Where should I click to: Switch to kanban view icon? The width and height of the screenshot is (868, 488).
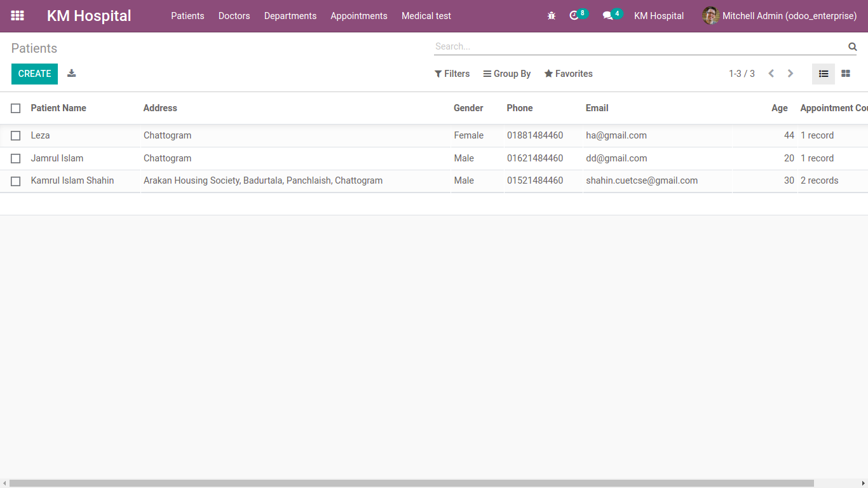pyautogui.click(x=846, y=74)
